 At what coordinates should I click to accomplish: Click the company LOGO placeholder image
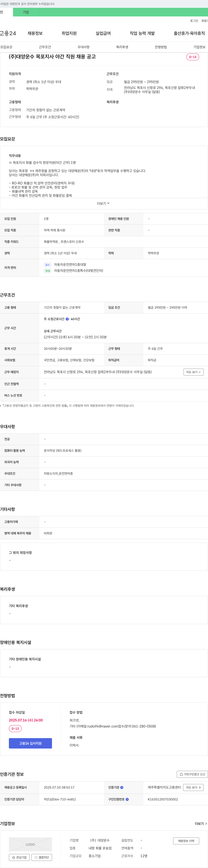point(30,844)
